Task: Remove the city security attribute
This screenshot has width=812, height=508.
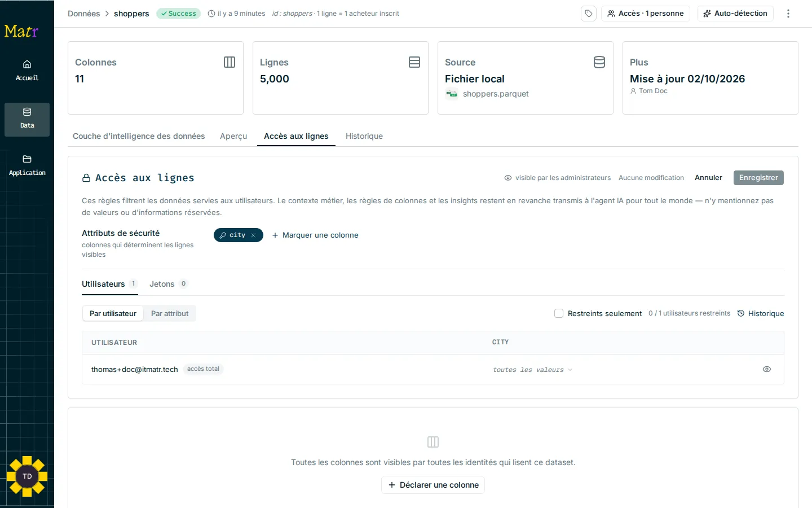Action: tap(253, 235)
